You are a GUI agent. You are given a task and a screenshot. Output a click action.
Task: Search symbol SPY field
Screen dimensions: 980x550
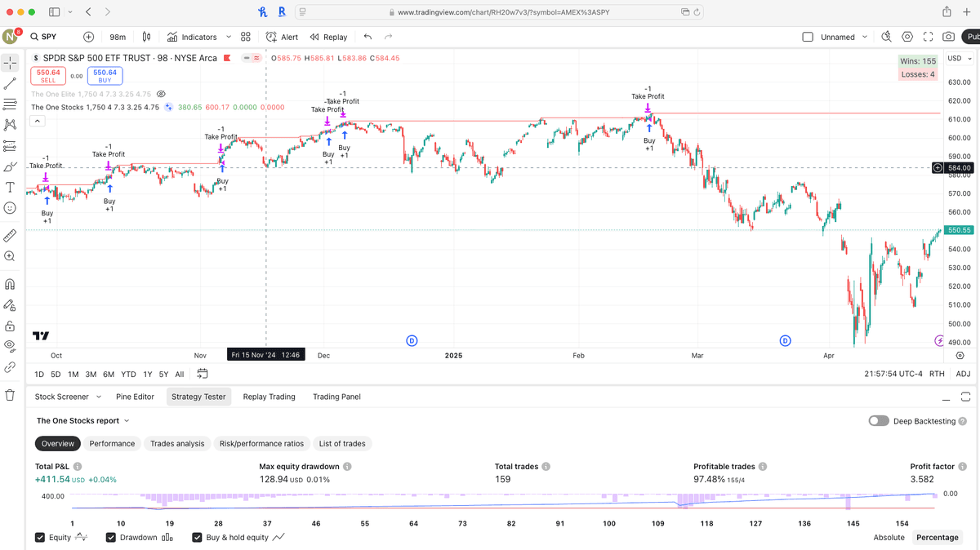click(51, 37)
